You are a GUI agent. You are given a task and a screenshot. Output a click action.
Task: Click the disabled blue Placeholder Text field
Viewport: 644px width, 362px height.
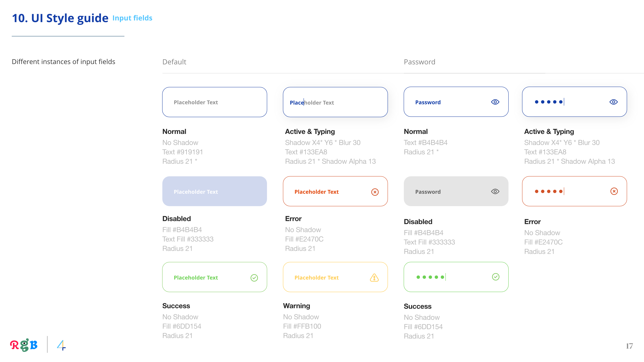tap(214, 191)
